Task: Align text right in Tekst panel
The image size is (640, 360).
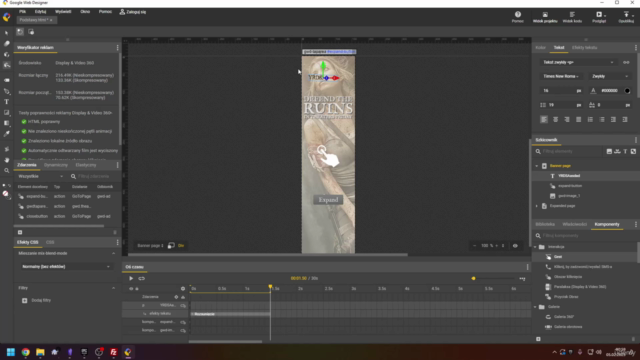Action: (x=567, y=120)
